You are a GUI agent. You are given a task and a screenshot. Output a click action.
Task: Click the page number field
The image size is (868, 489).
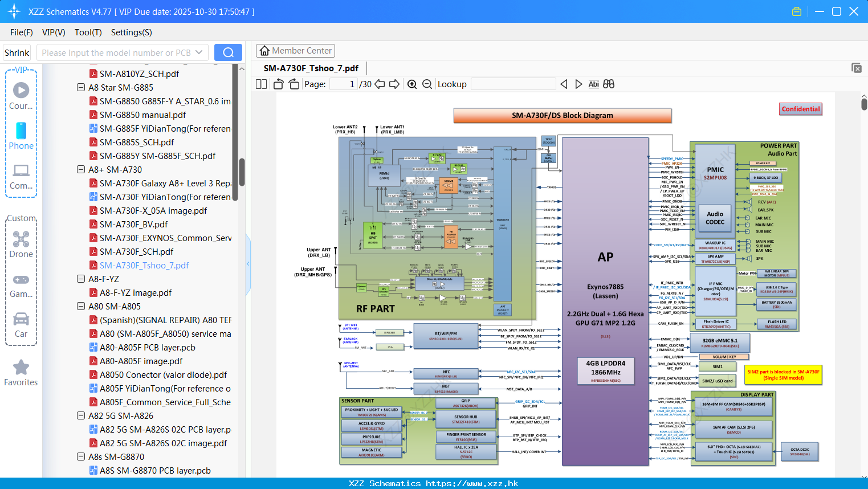coord(344,84)
